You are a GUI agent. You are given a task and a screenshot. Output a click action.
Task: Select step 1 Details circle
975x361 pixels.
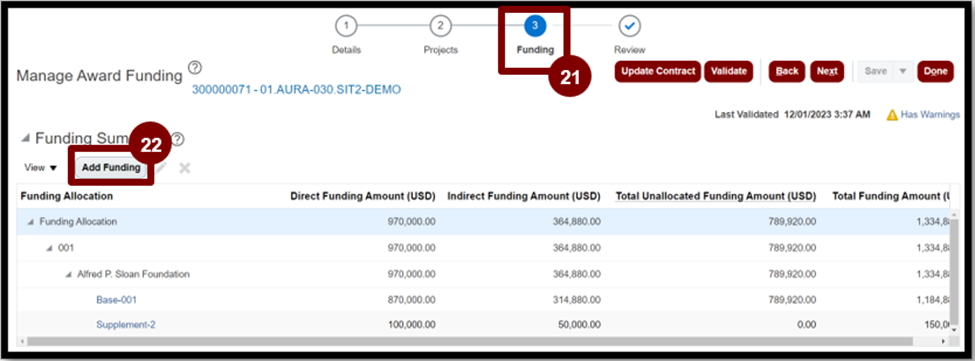346,26
